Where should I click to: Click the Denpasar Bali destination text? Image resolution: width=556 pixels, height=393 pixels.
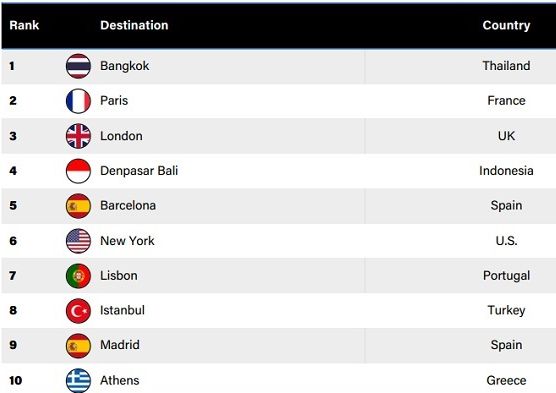tap(139, 171)
